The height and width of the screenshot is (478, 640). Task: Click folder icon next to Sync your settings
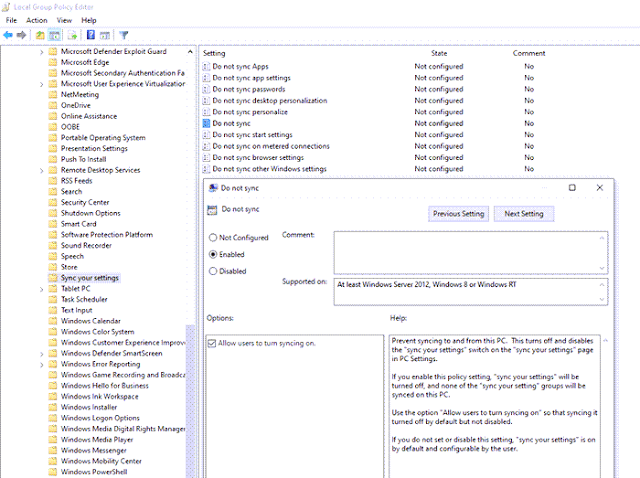tap(53, 278)
